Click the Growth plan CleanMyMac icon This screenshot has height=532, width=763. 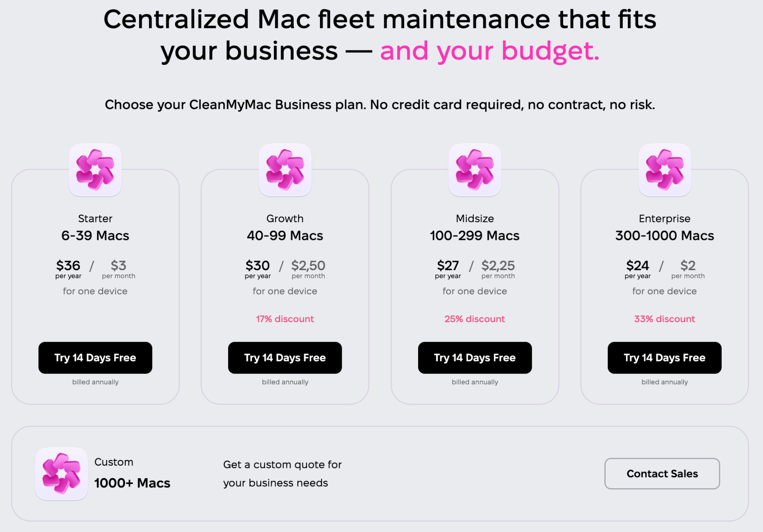click(285, 170)
